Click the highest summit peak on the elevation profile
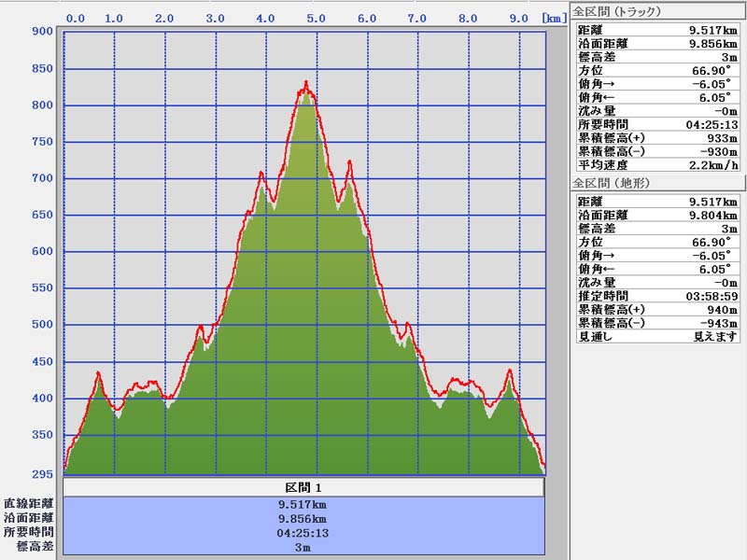 click(305, 85)
